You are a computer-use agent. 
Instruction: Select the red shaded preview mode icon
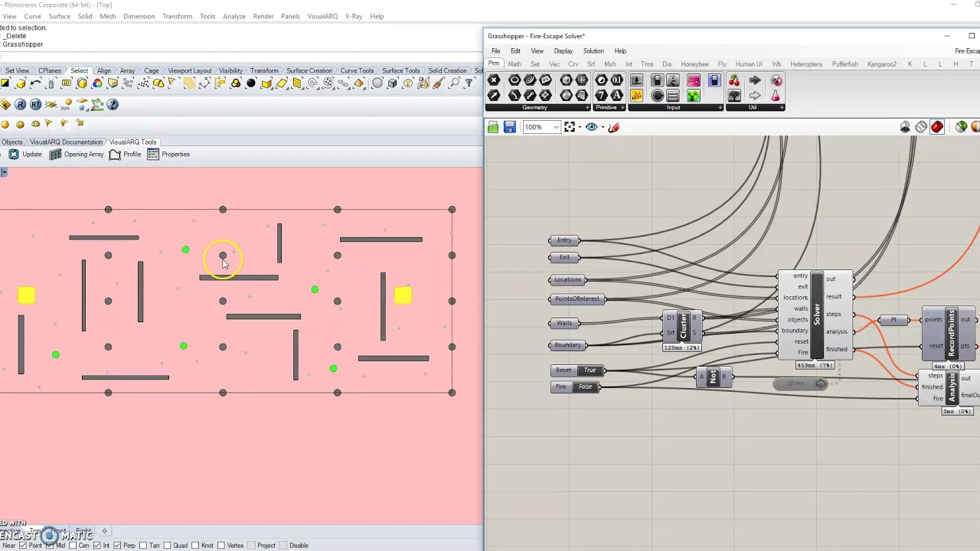(937, 127)
